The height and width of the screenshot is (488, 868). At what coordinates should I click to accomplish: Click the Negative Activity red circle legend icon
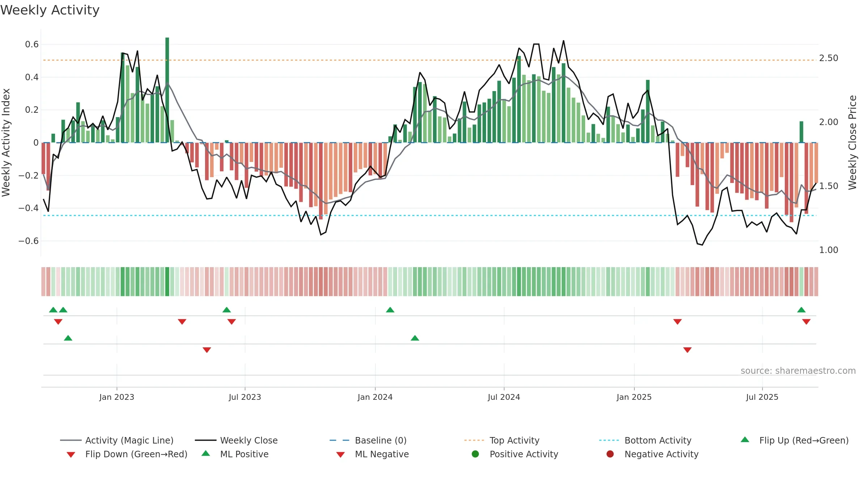click(610, 454)
